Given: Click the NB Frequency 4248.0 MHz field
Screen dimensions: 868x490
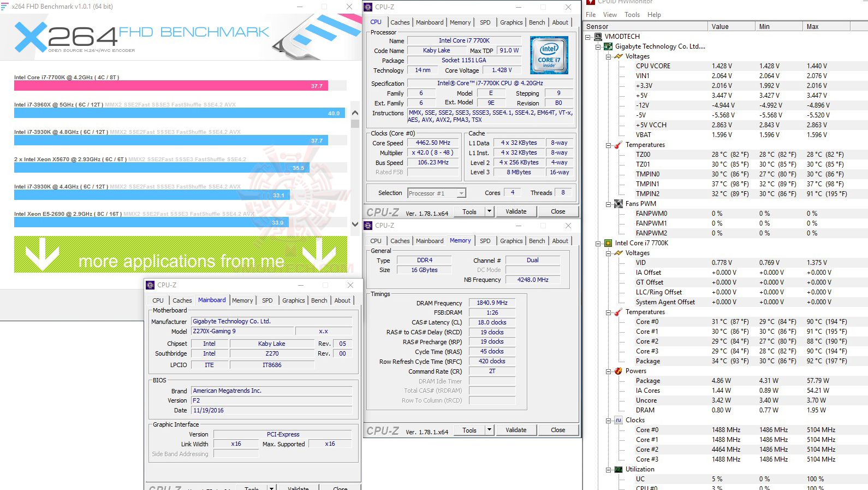Looking at the screenshot, I should (x=533, y=280).
